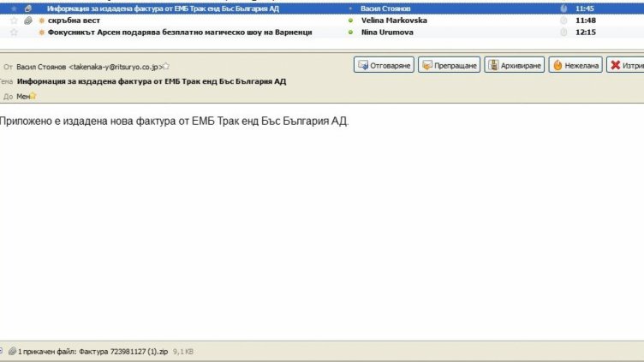644x362 pixels.
Task: Click star icon beside recipient Мен
Action: pyautogui.click(x=33, y=96)
